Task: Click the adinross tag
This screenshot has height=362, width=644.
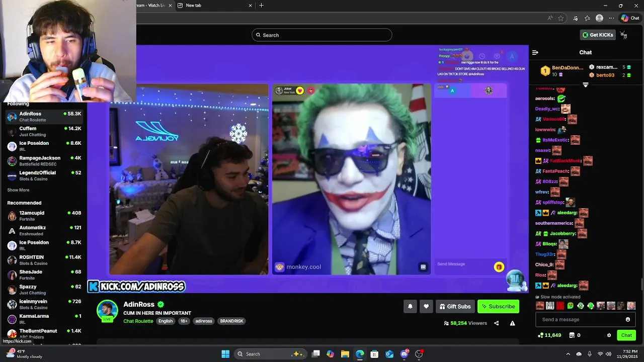Action: pos(204,321)
